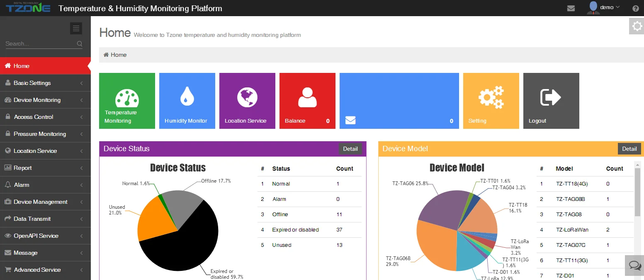Open the blue messages envelope tile
Viewport: 644px width, 280px height.
pyautogui.click(x=399, y=101)
